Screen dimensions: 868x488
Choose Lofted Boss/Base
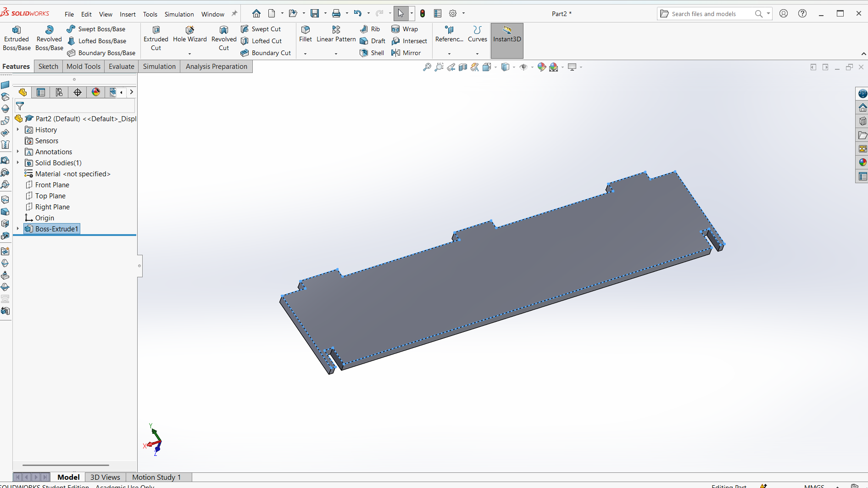click(x=96, y=41)
